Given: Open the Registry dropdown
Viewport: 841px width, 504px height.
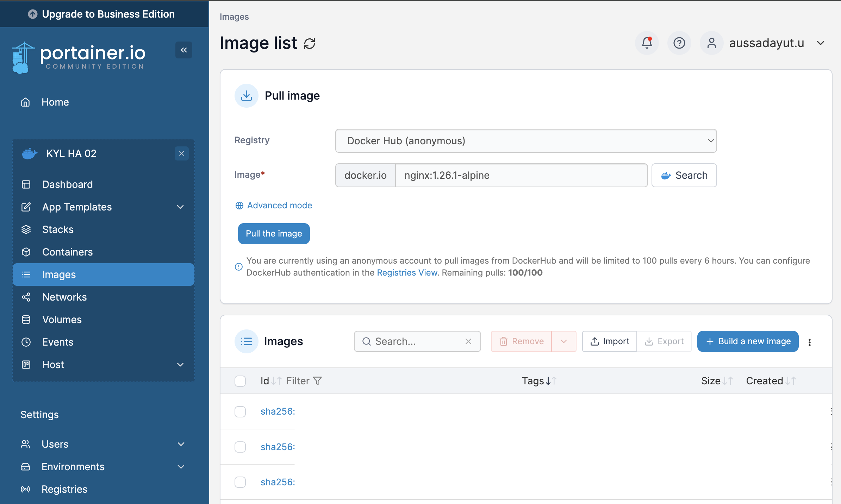Looking at the screenshot, I should (526, 141).
